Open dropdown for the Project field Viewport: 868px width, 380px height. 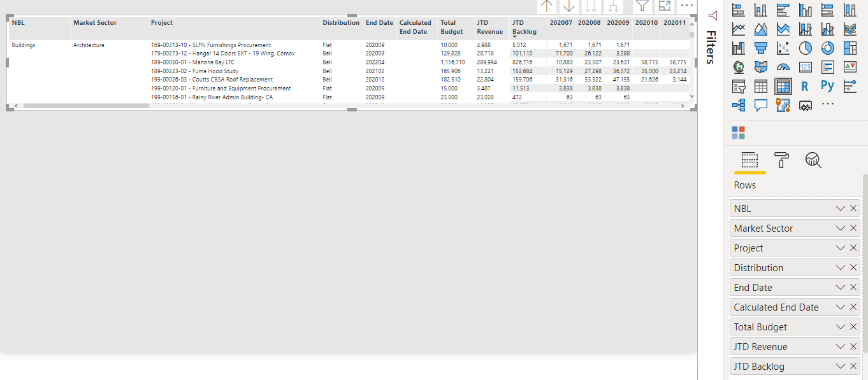point(841,248)
